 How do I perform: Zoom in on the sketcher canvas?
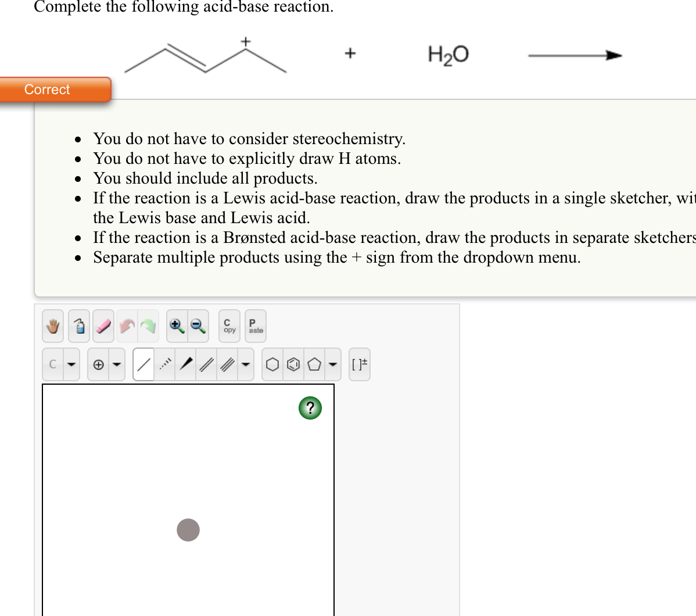(177, 326)
